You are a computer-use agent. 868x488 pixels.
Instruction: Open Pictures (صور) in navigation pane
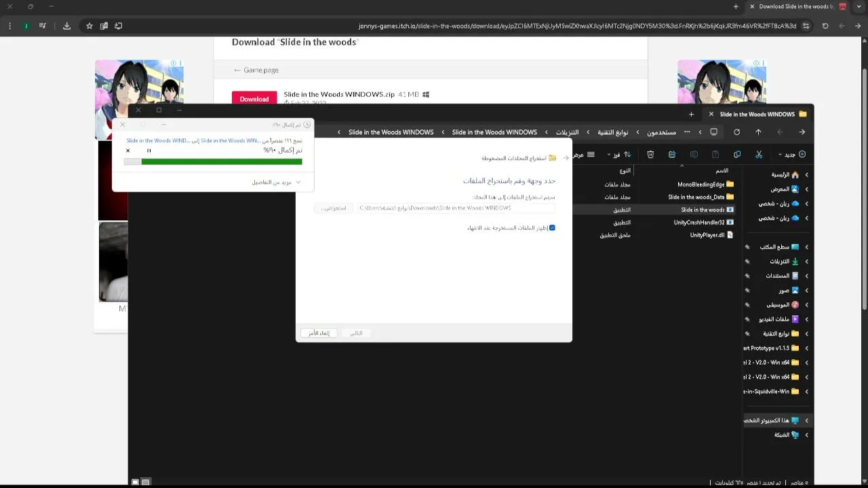coord(789,290)
